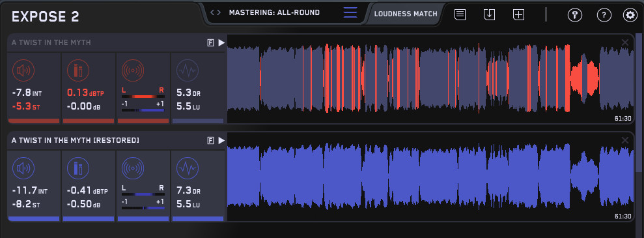Viewport: 644px width, 238px height.
Task: Click stereo field icon on restored track
Action: 133,168
